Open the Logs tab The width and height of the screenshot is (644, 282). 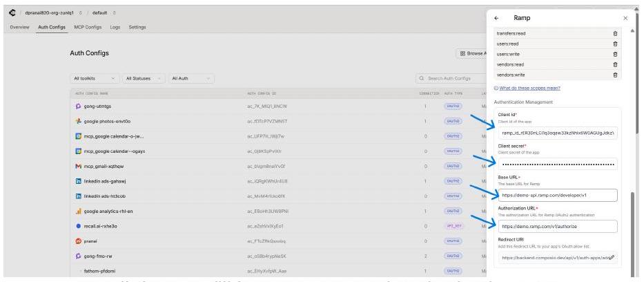tap(115, 27)
